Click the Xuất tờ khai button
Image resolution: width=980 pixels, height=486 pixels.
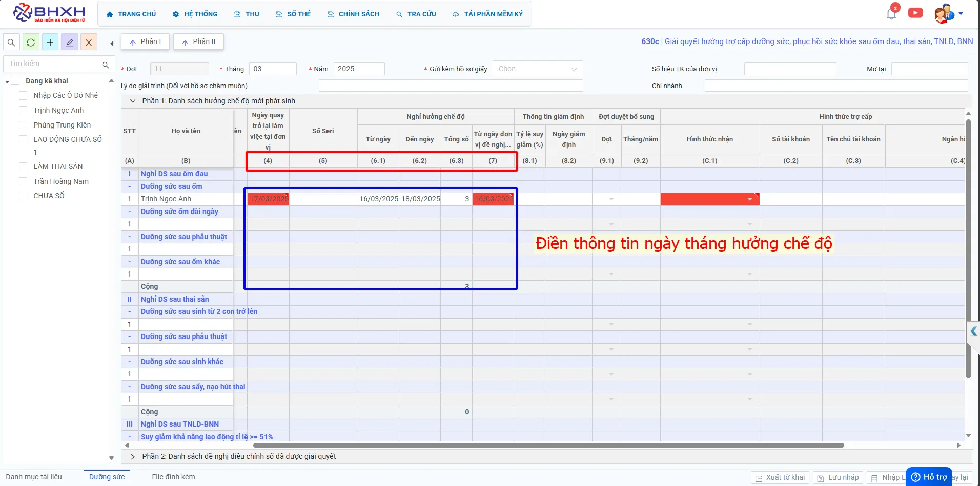click(x=780, y=478)
